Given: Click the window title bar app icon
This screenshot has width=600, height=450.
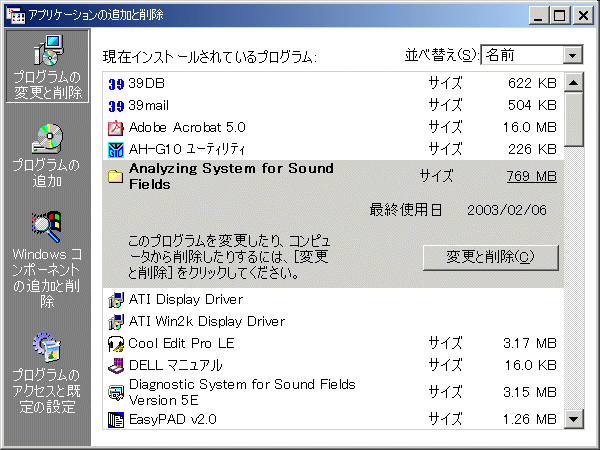Looking at the screenshot, I should tap(16, 15).
